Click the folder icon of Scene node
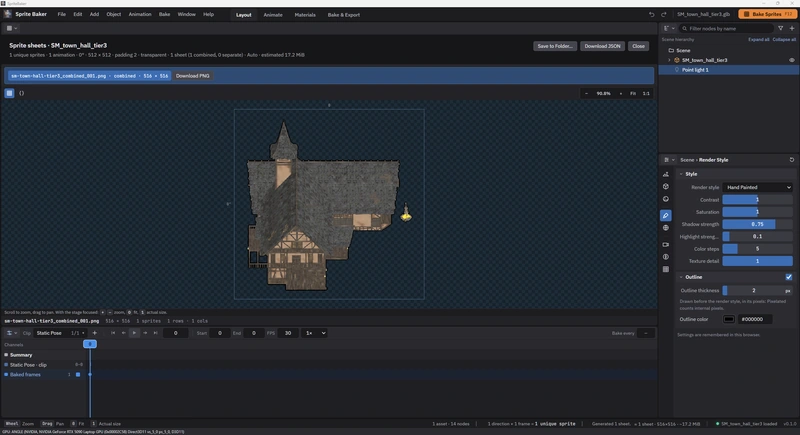 pos(671,50)
